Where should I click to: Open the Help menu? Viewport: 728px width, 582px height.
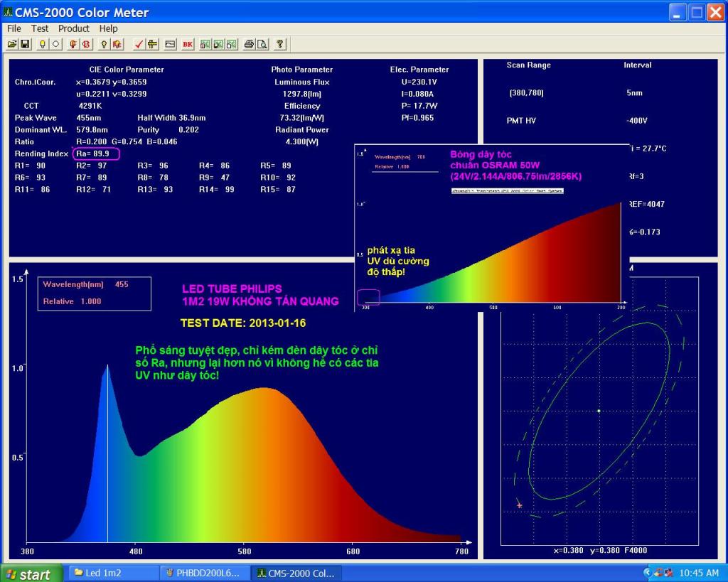coord(109,28)
